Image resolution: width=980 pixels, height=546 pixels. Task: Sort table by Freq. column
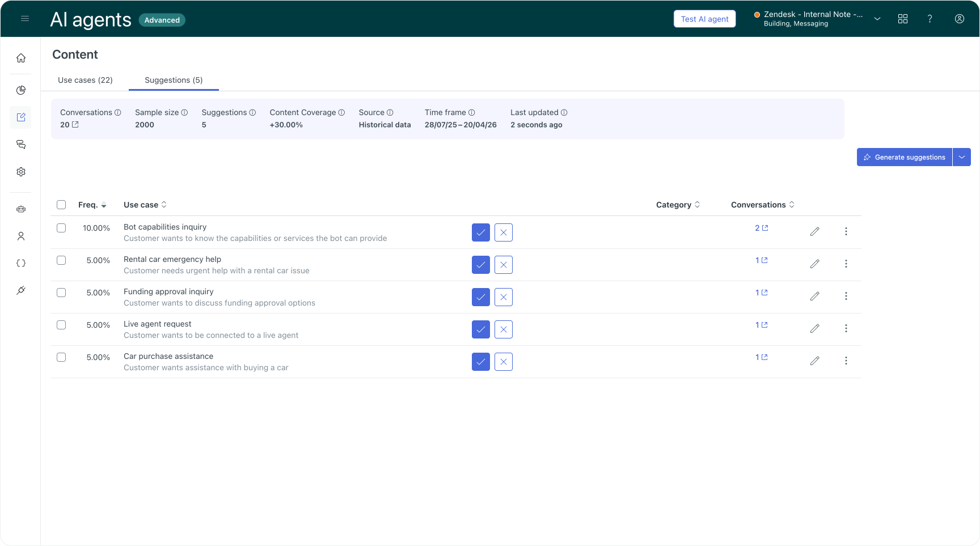[x=92, y=205]
